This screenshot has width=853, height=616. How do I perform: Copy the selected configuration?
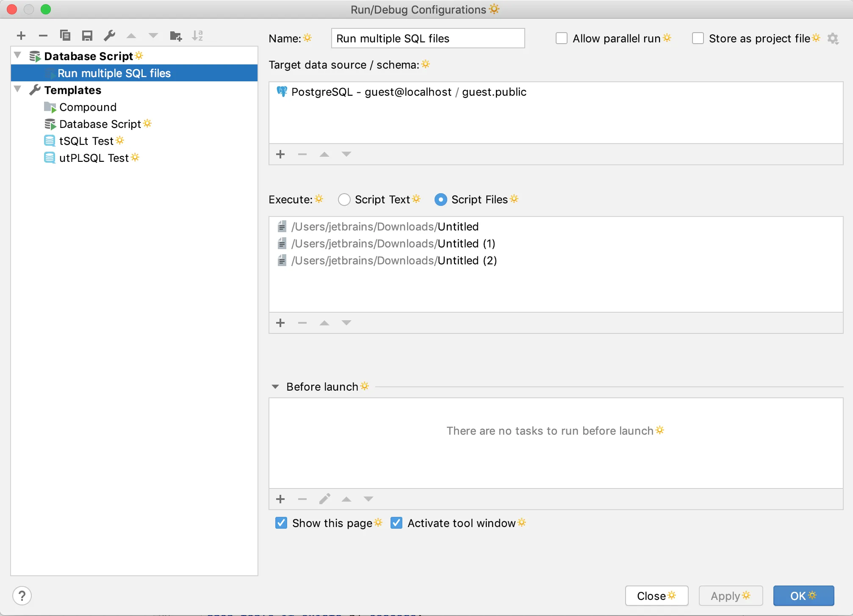click(x=65, y=36)
